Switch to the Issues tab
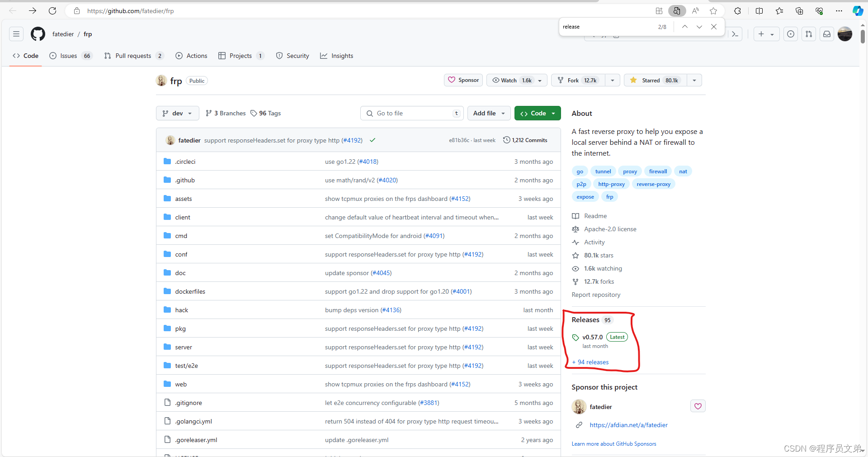 coord(71,56)
